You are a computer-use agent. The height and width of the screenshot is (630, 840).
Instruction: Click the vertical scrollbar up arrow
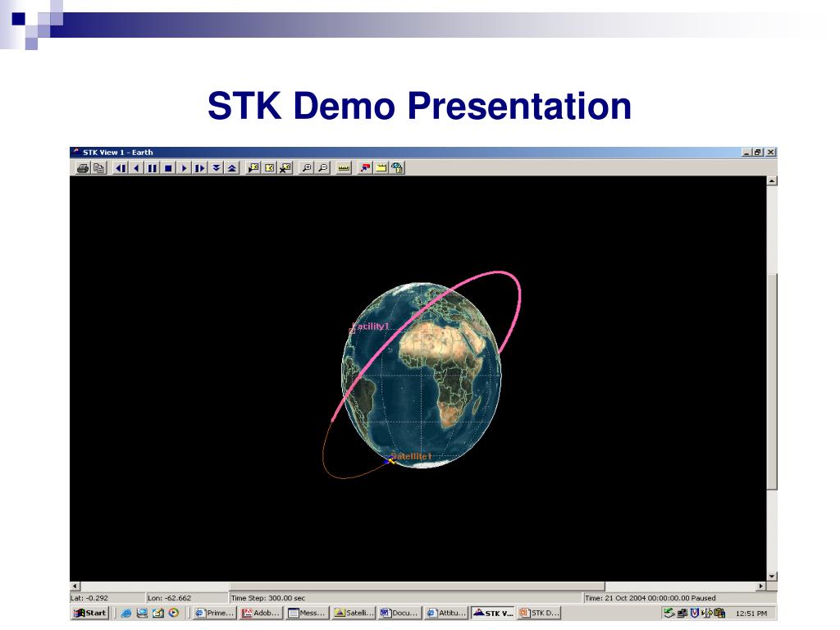[772, 181]
